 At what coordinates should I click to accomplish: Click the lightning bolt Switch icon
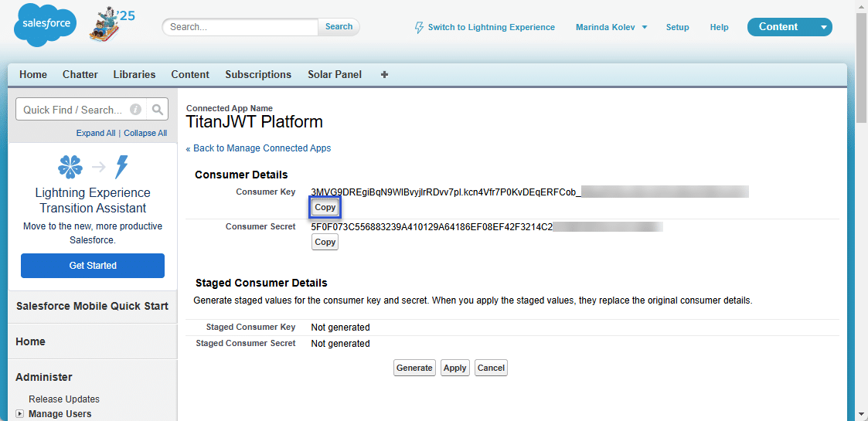(419, 27)
